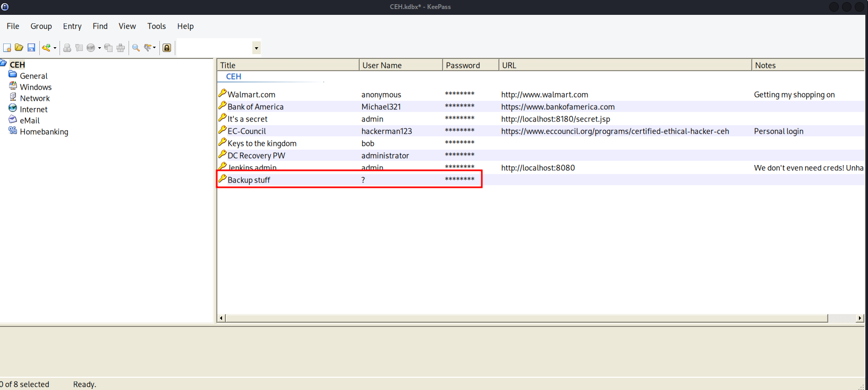Sort by the User Name column header

(401, 65)
